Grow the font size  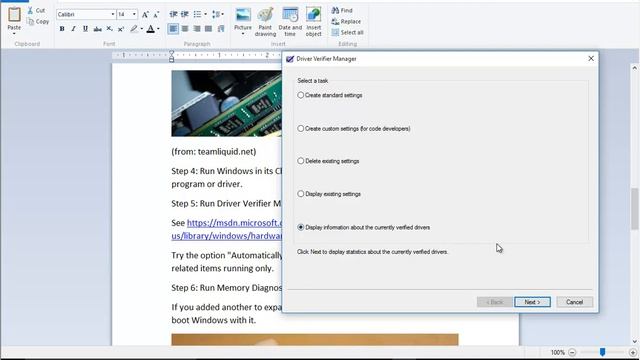tap(145, 15)
